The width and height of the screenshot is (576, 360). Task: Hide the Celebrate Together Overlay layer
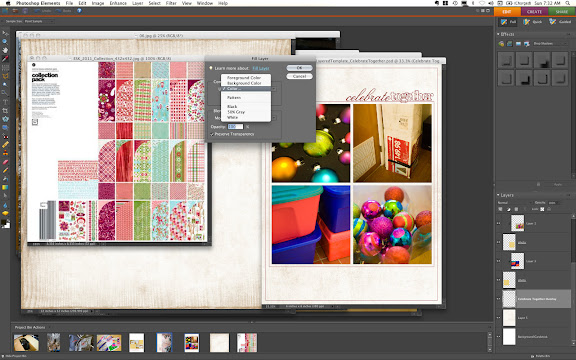pos(498,299)
